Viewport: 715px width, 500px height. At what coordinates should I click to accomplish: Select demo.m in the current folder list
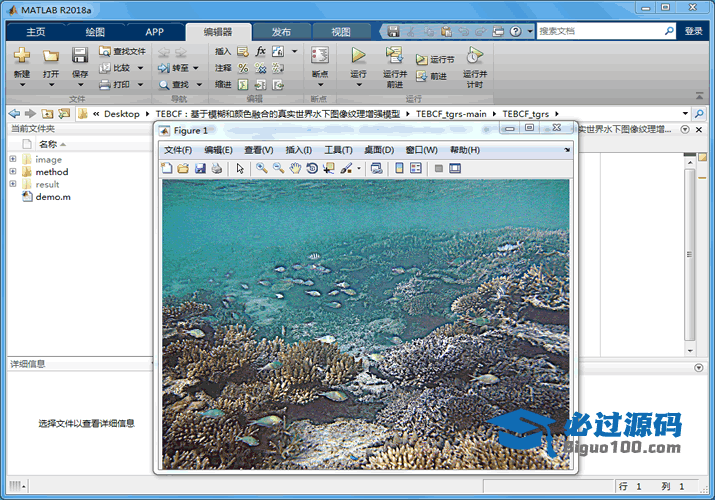[52, 197]
